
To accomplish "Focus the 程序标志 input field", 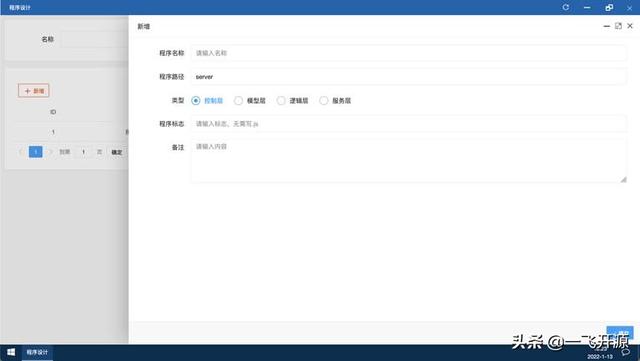I will point(409,124).
